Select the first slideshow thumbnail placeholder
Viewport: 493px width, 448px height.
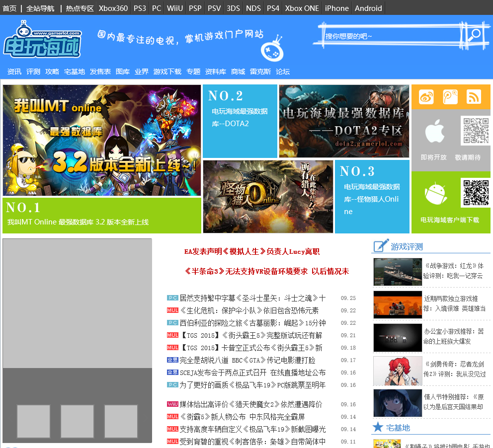[x=33, y=421]
